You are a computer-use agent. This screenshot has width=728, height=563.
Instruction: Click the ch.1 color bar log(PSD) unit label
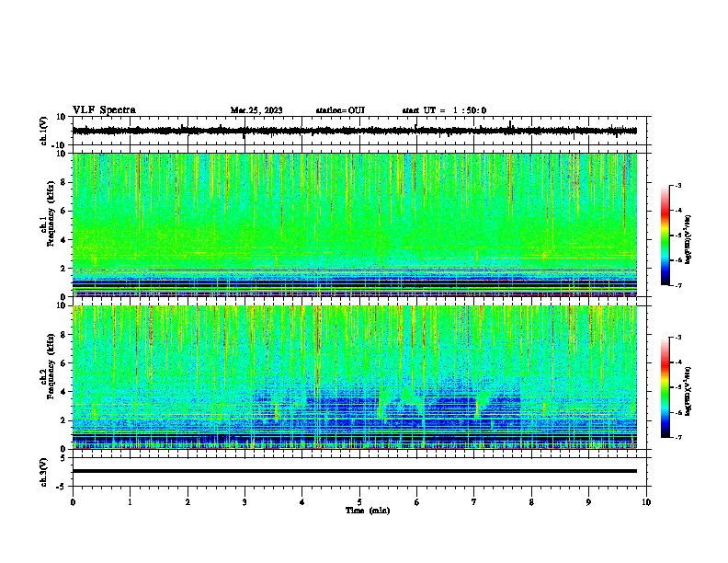click(x=688, y=240)
